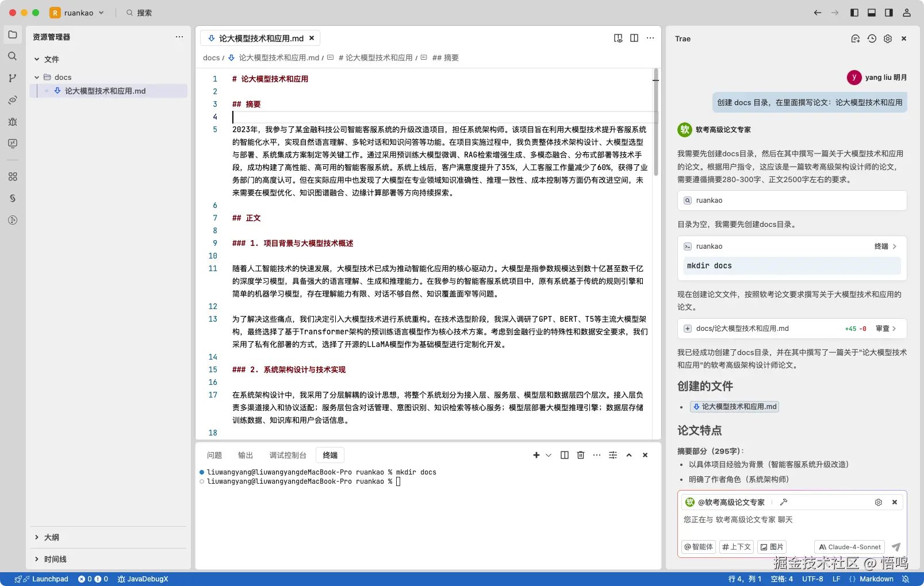This screenshot has width=924, height=586.
Task: Click 审查 on the docs file change card
Action: (885, 329)
